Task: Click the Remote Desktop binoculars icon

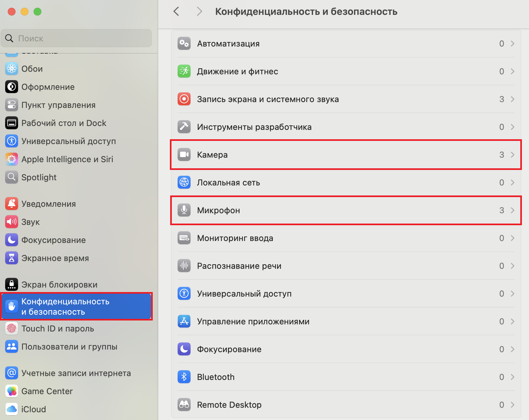Action: coord(184,405)
